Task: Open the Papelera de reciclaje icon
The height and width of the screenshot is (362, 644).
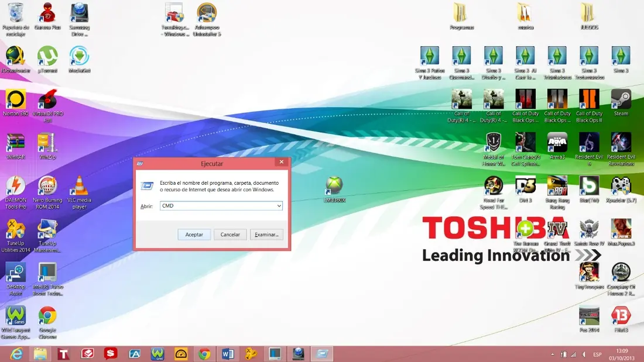Action: pyautogui.click(x=16, y=19)
